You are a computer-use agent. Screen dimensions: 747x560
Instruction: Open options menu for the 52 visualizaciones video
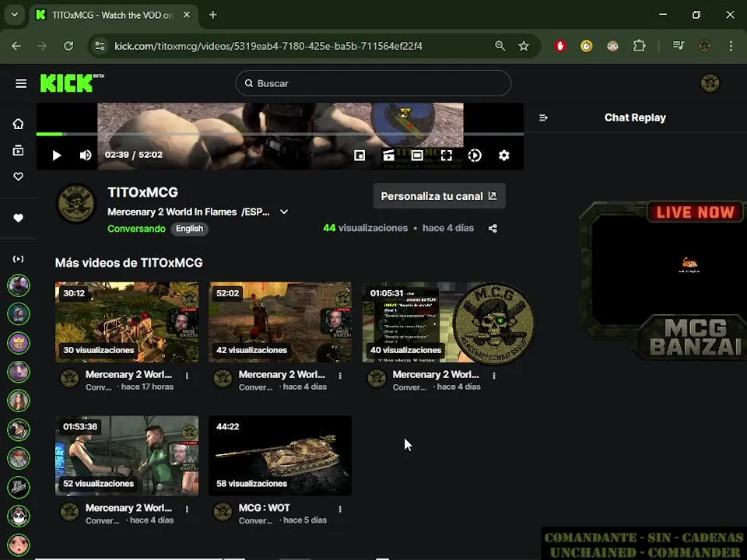click(187, 509)
